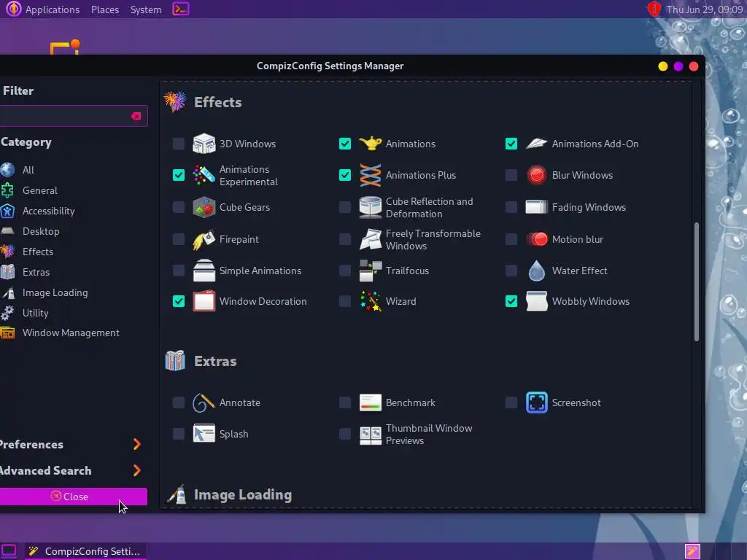747x560 pixels.
Task: Open the Wobbly Windows icon
Action: click(536, 301)
